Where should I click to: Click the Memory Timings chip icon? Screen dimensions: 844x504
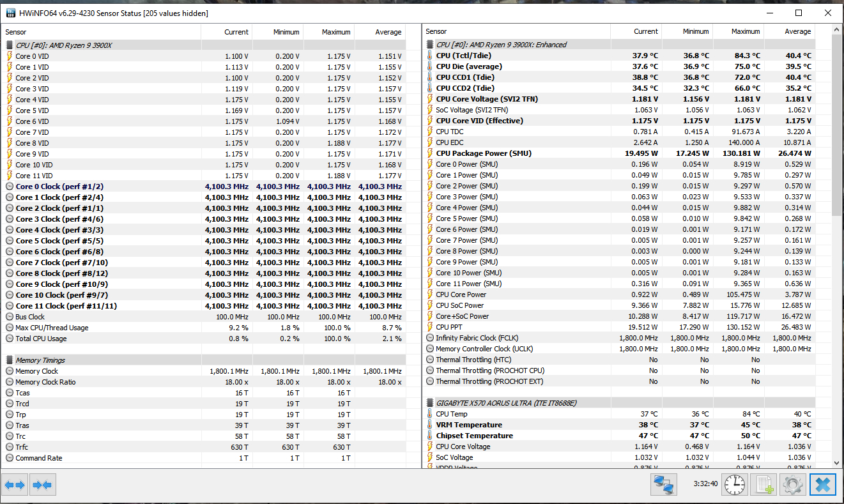(x=10, y=360)
